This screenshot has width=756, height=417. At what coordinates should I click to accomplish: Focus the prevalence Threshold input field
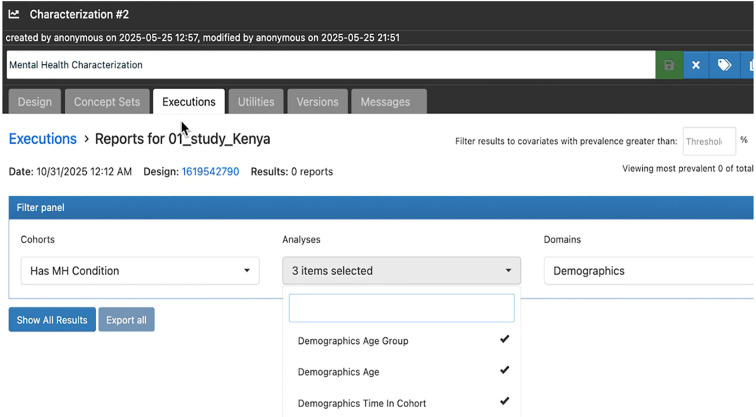point(709,141)
